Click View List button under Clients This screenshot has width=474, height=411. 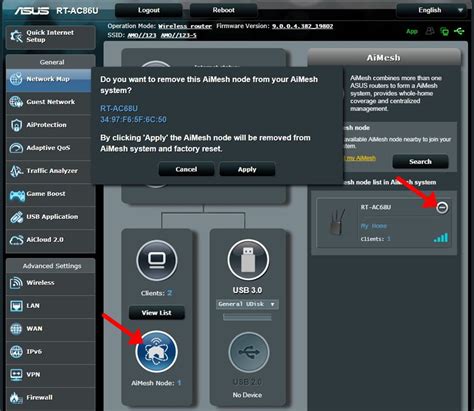click(x=157, y=313)
